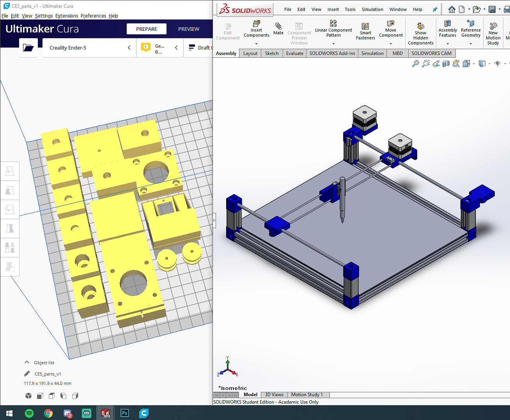Open SolidWorks Simulation menu
The image size is (510, 420).
pos(372,9)
